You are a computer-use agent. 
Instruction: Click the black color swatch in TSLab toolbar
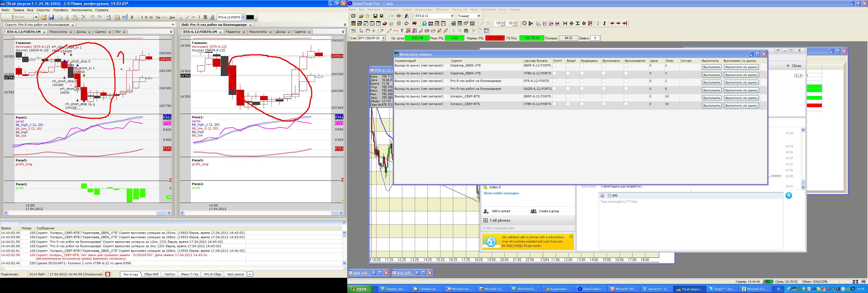click(x=250, y=17)
